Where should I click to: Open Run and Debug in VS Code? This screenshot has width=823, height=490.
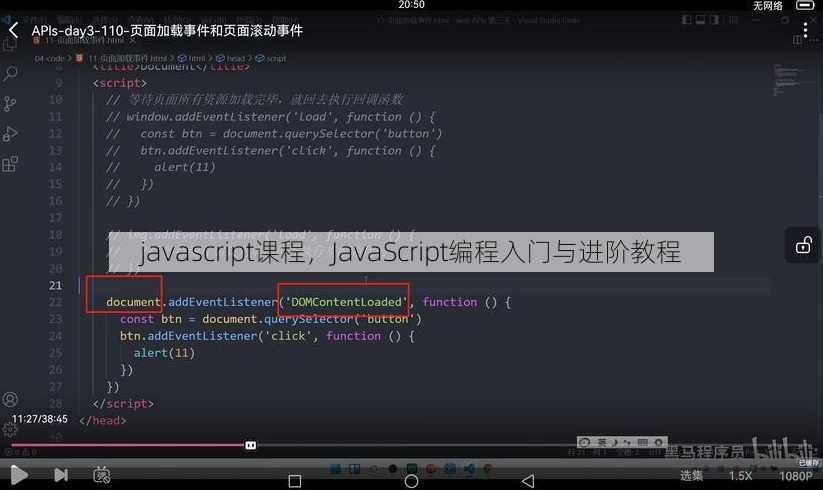tap(10, 134)
